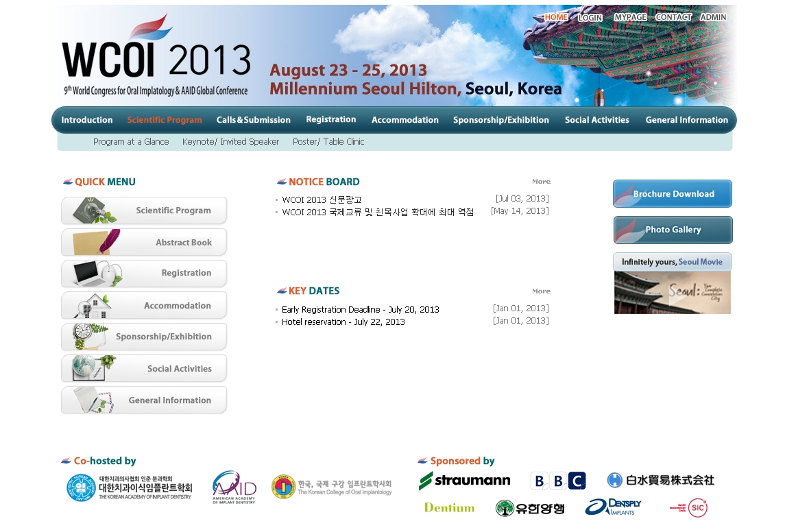Screen dimensions: 785x532
Task: Click Social Activities quick menu button
Action: 144,368
